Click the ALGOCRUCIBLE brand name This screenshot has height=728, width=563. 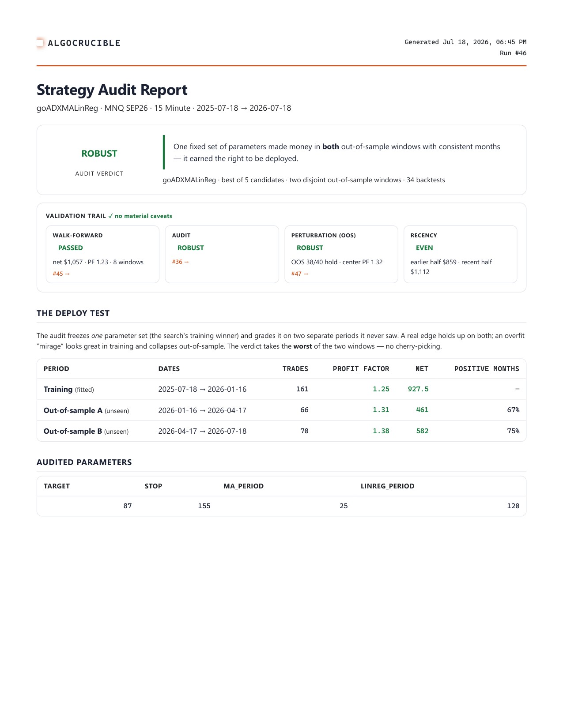click(84, 43)
